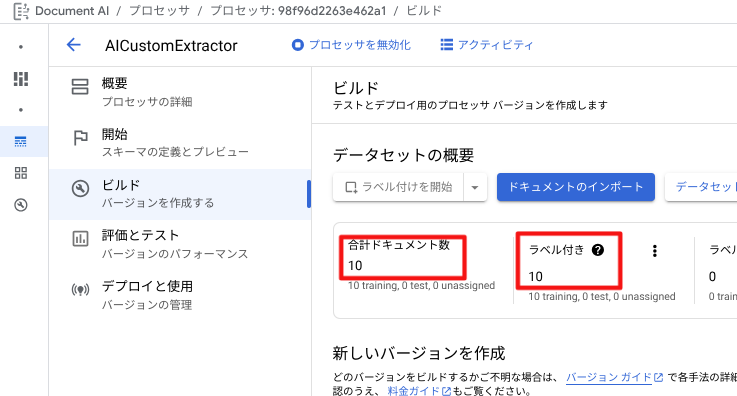Click テストとデプロイ用のプロセッサ バージョンを作成します text
This screenshot has height=396, width=737.
point(470,105)
